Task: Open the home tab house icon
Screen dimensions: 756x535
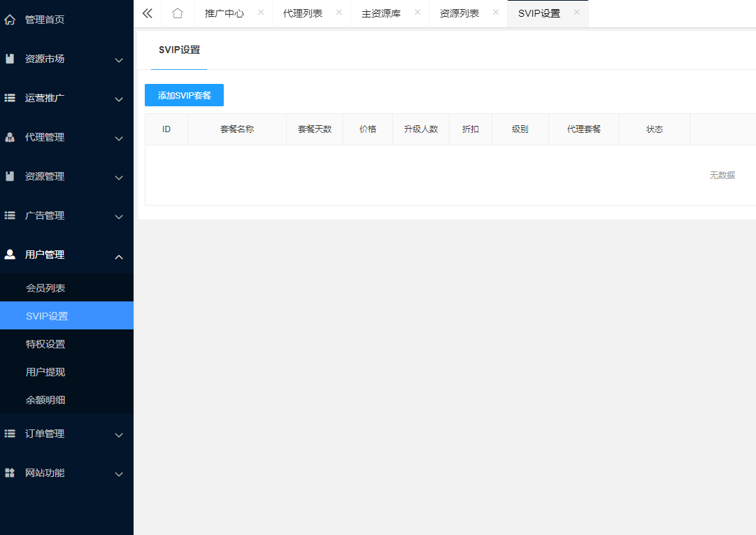Action: click(178, 13)
